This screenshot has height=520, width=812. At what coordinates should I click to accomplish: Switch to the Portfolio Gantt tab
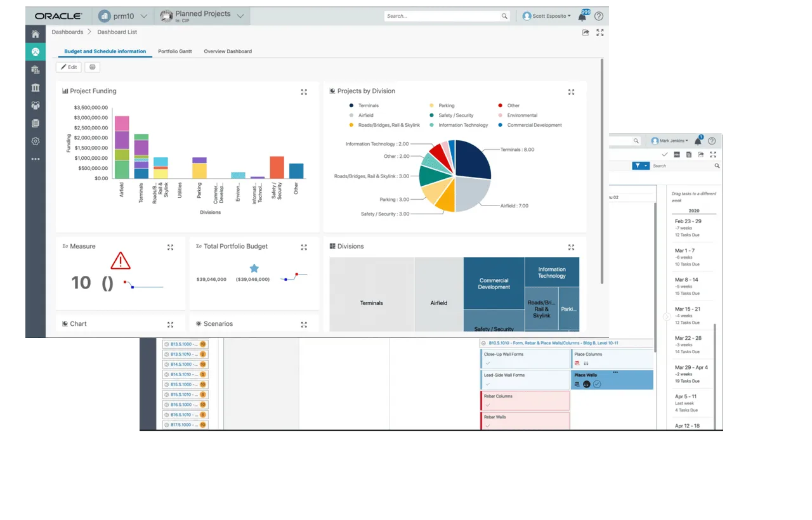coord(174,51)
